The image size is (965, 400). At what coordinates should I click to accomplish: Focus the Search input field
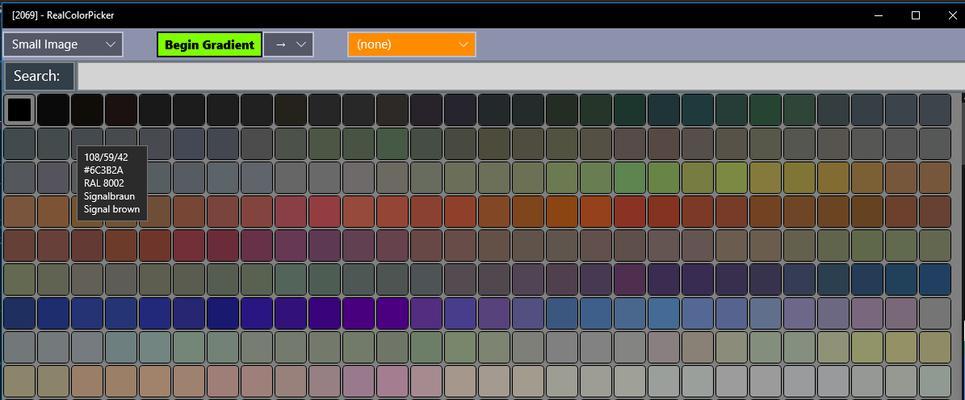[x=521, y=76]
